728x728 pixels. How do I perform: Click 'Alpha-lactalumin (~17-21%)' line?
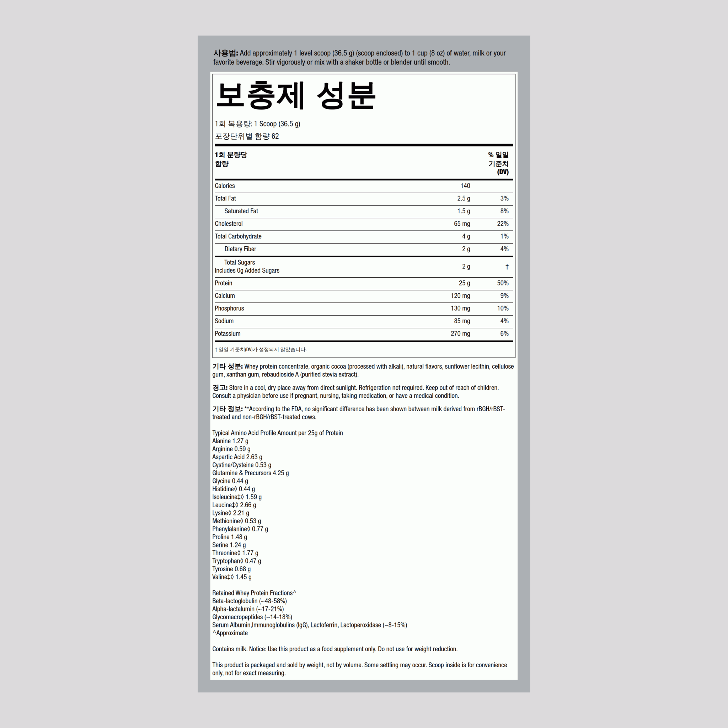248,609
